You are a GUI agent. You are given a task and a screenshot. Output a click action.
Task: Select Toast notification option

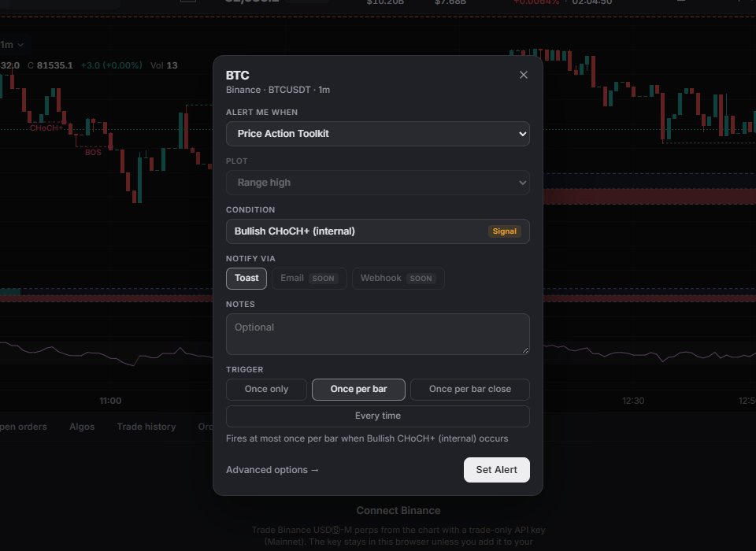pyautogui.click(x=246, y=278)
